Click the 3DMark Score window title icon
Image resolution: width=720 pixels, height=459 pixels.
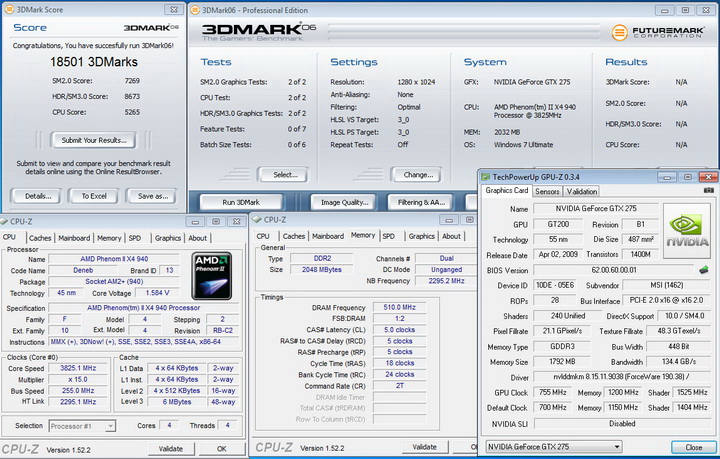pyautogui.click(x=9, y=7)
